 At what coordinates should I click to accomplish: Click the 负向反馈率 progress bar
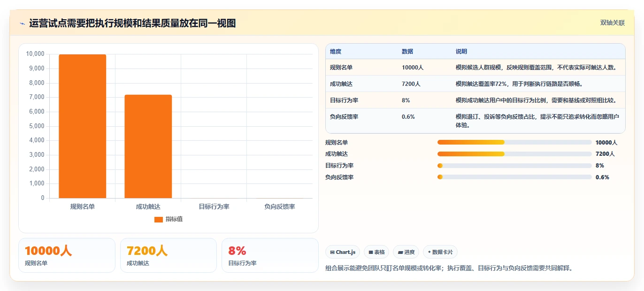coord(514,177)
